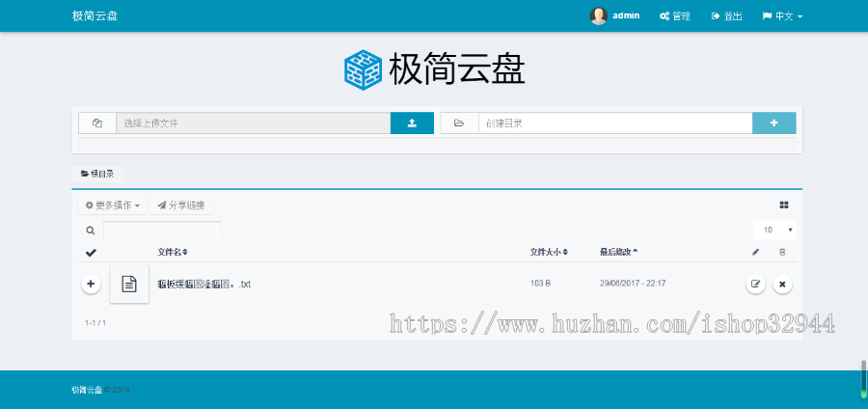Click the plus button to create directory

(x=773, y=123)
